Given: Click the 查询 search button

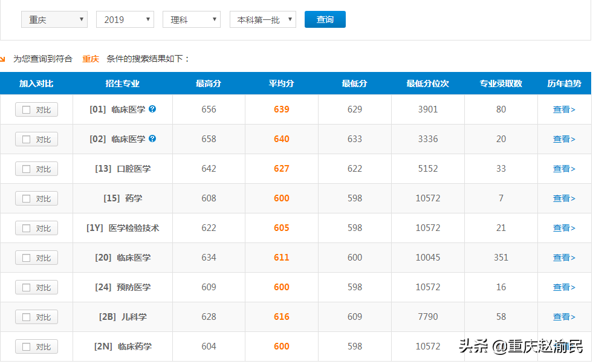Looking at the screenshot, I should point(325,19).
